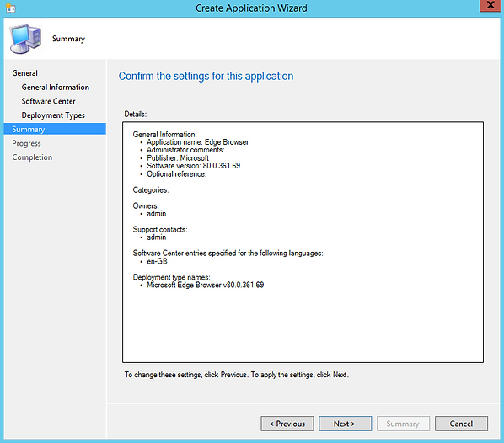
Task: Click the 'Details:' label
Action: pos(136,114)
